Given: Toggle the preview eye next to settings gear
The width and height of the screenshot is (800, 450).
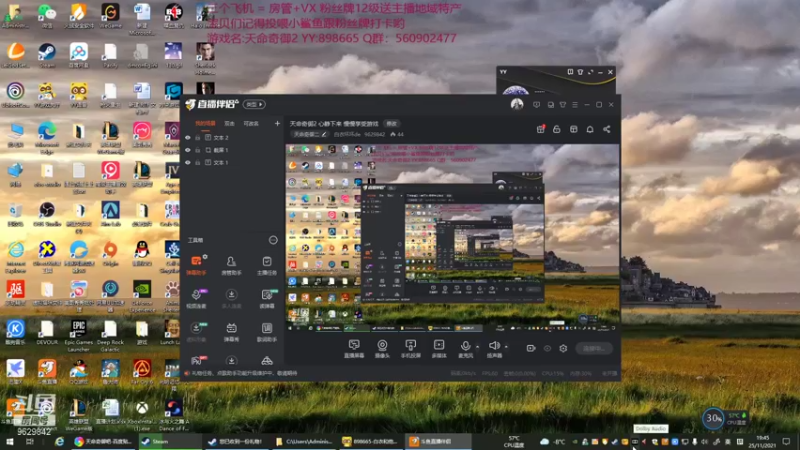Looking at the screenshot, I should tap(547, 348).
